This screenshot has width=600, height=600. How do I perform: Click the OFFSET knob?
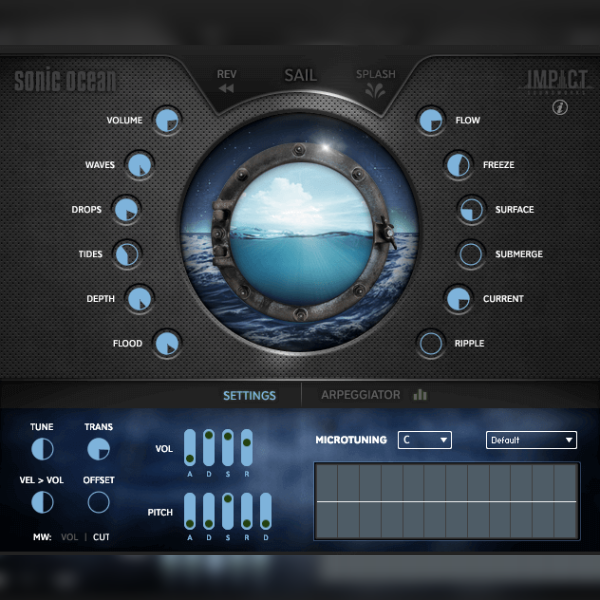click(99, 502)
